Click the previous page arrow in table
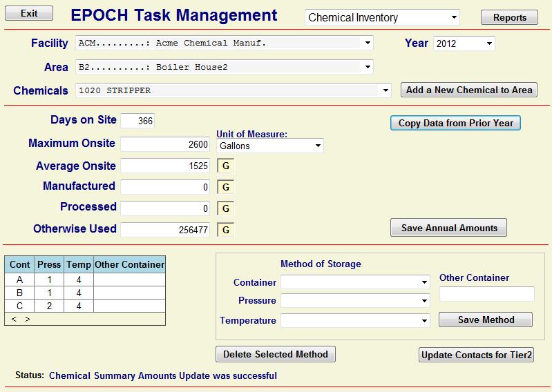 click(14, 319)
